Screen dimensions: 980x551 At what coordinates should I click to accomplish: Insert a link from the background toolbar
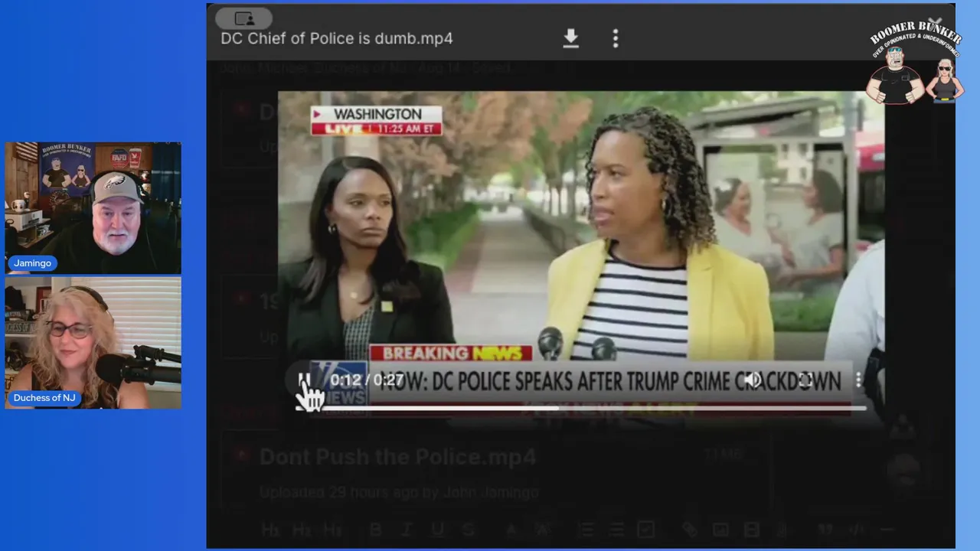click(689, 530)
